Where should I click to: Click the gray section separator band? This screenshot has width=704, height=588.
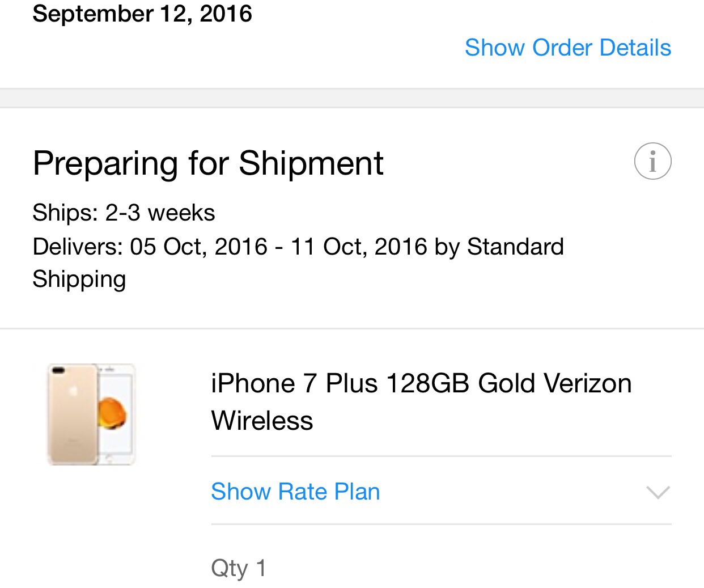[352, 98]
